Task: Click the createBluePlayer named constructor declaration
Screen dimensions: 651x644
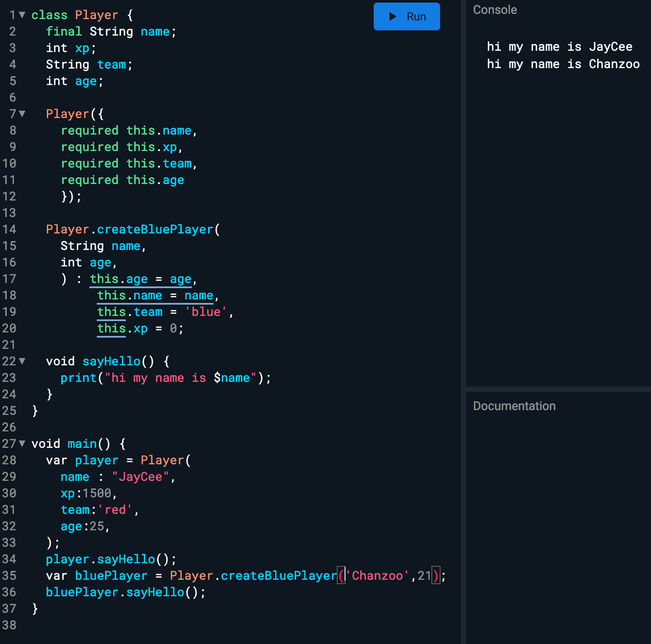Action: (x=133, y=229)
